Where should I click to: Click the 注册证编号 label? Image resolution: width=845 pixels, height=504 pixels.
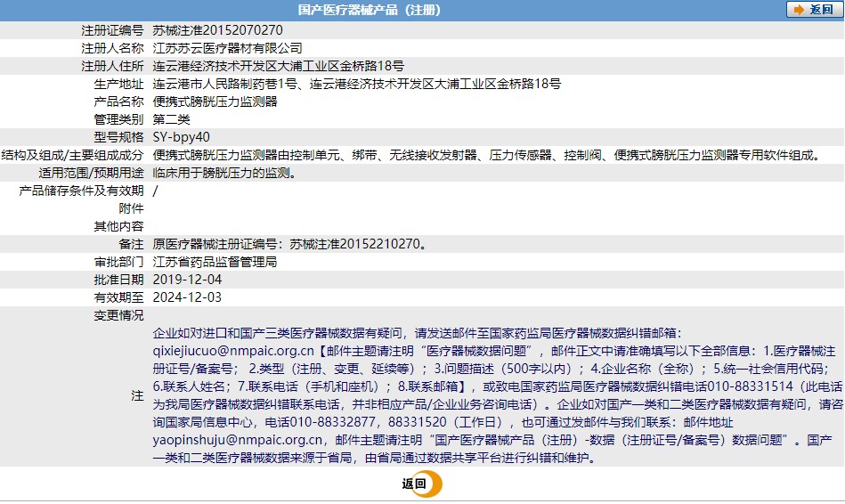(112, 30)
